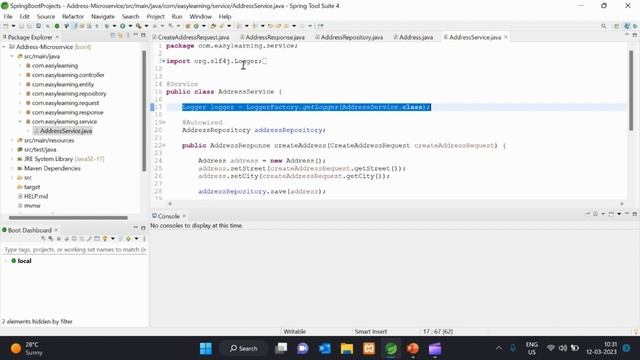
Task: Expand JRE System Library node
Action: [12, 159]
